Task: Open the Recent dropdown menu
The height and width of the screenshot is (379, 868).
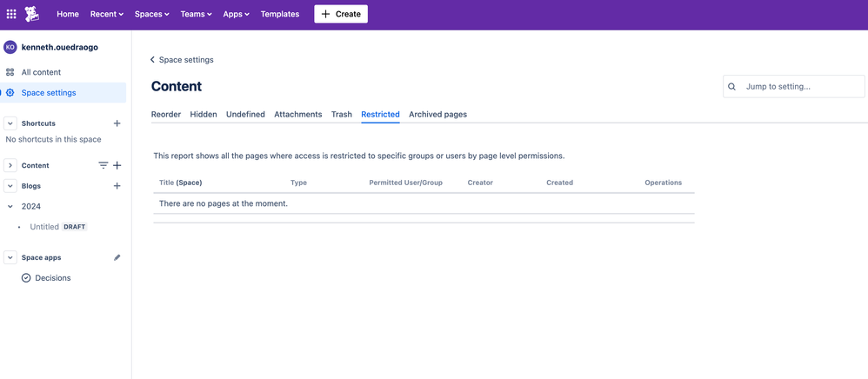Action: click(x=107, y=14)
